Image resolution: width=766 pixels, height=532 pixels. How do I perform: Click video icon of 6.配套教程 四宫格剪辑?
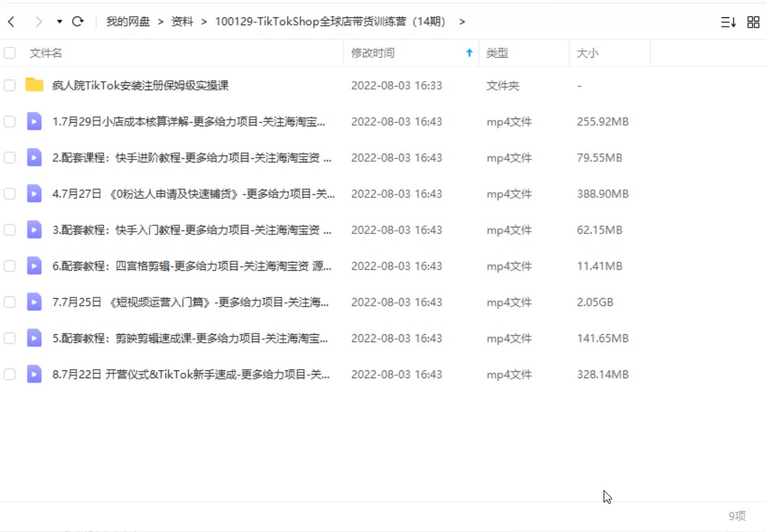tap(34, 266)
